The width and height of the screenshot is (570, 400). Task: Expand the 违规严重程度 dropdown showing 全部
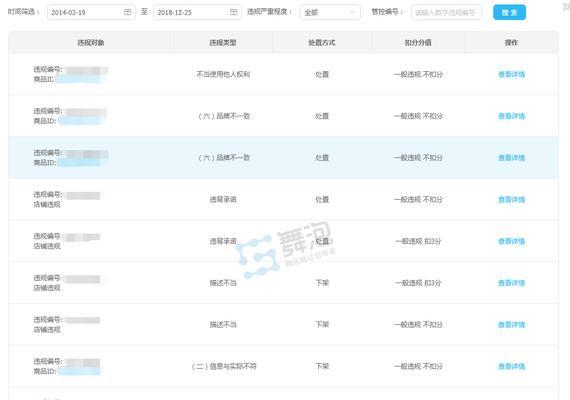(x=330, y=12)
